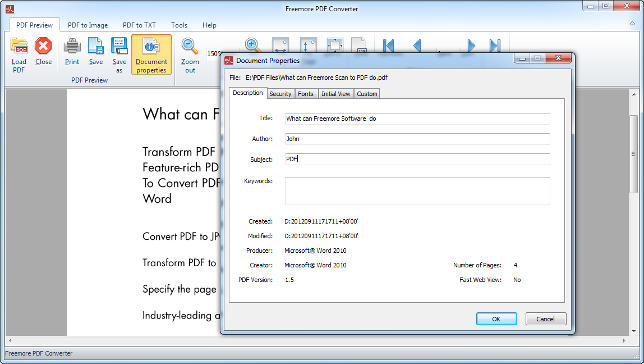Image resolution: width=644 pixels, height=364 pixels.
Task: Click the Zoom in magnifier icon
Action: coord(252,46)
